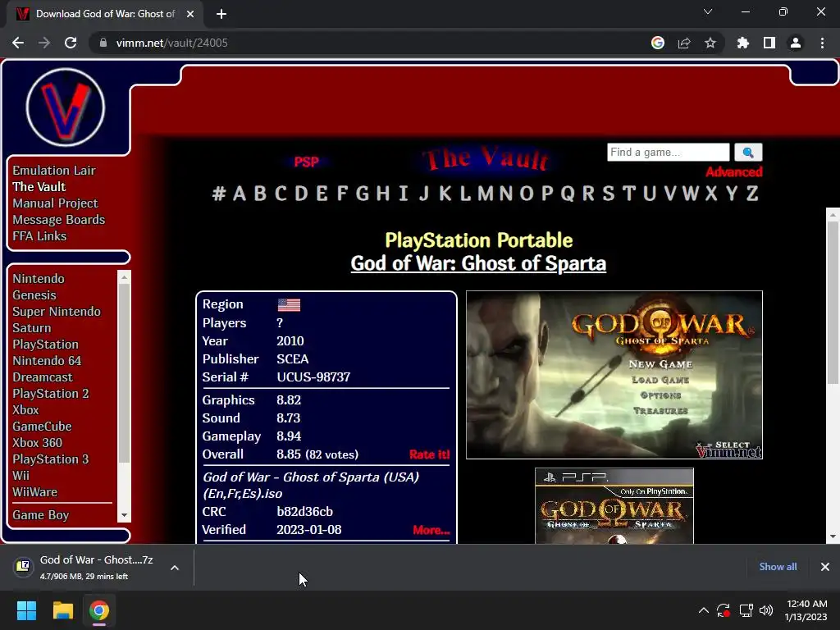Click the Google icon in address bar
Screen dimensions: 840x630
click(658, 43)
